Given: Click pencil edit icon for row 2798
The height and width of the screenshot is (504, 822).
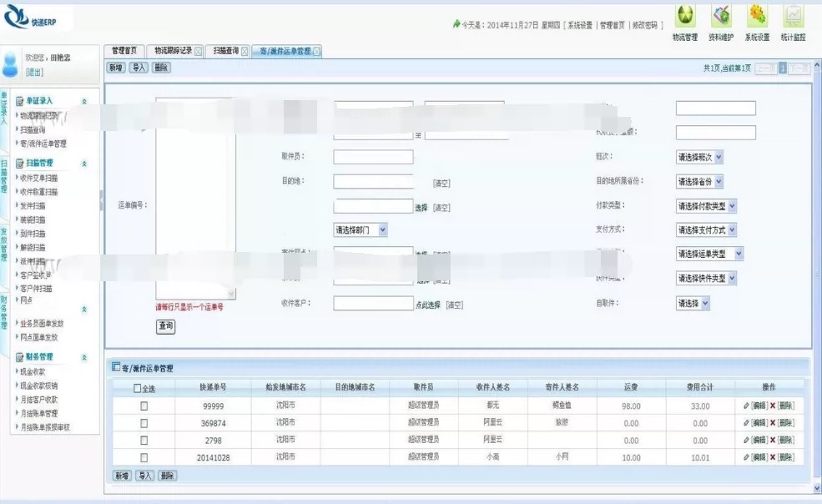Looking at the screenshot, I should click(x=746, y=440).
